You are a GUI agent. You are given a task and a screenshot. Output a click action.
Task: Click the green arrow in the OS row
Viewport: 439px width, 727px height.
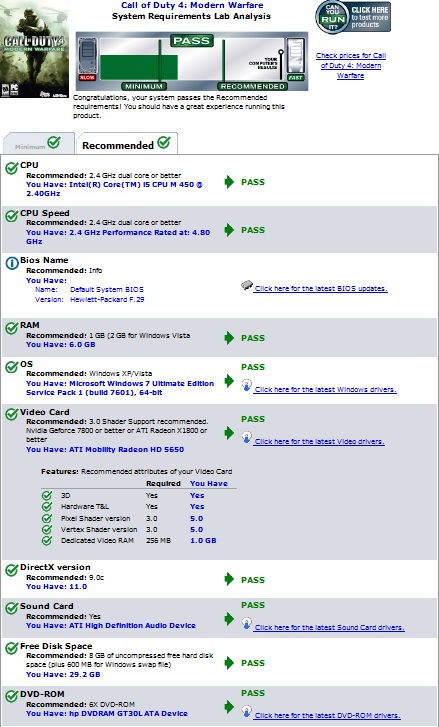(229, 381)
